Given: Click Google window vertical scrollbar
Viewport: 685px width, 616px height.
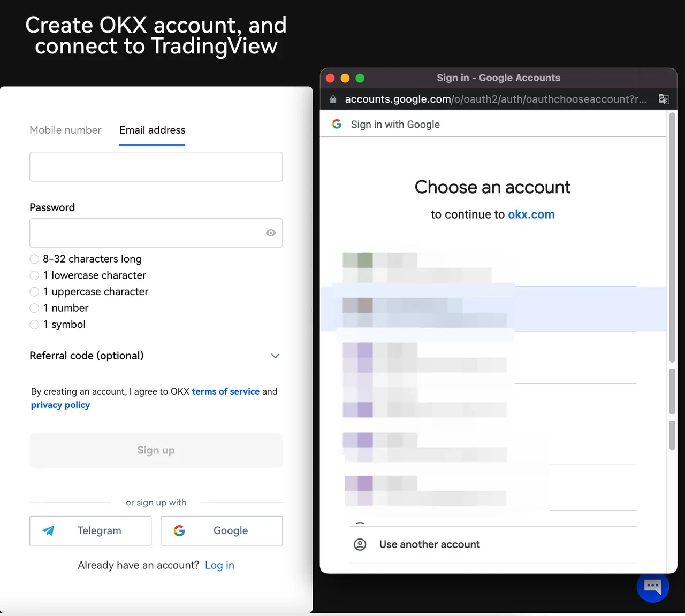Looking at the screenshot, I should pyautogui.click(x=672, y=238).
